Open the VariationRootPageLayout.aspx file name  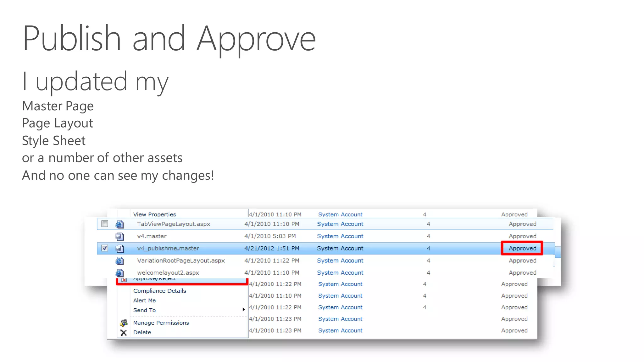pyautogui.click(x=181, y=261)
